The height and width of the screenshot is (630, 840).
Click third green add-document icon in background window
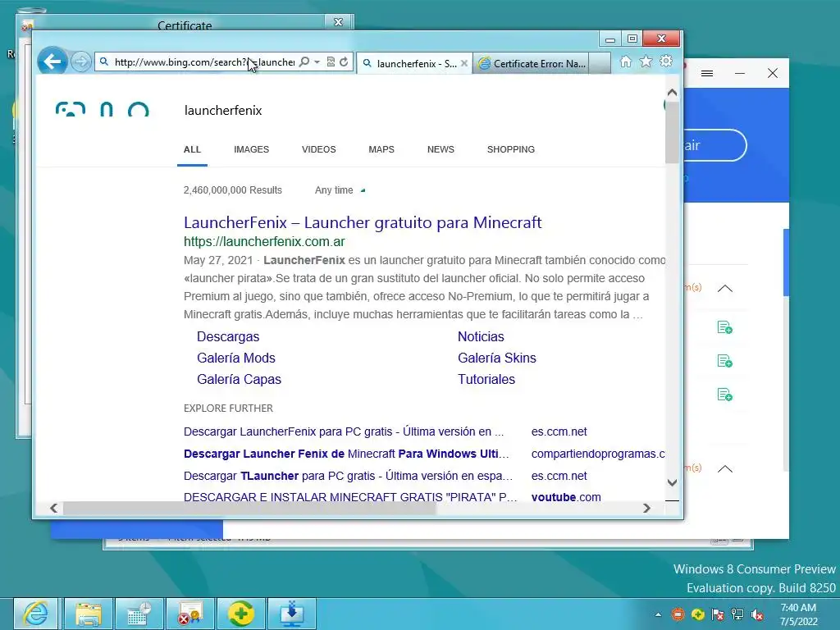coord(725,395)
